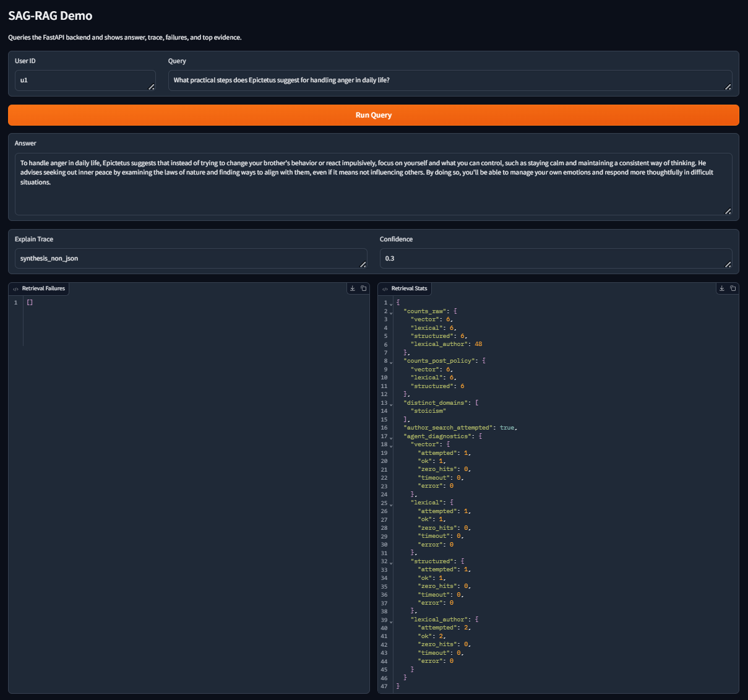748x700 pixels.
Task: Collapse the counts_post_policy block fold arrow
Action: click(391, 362)
